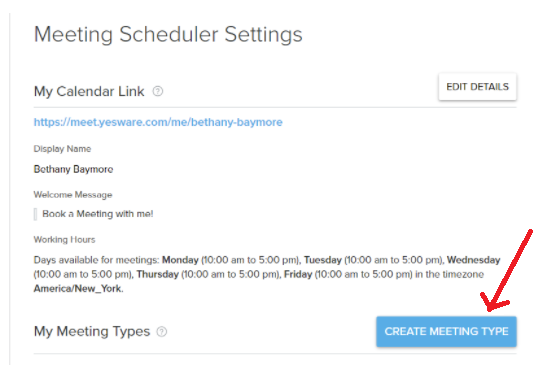Click the bold Thursday working-hours entry
The width and height of the screenshot is (548, 365).
(x=158, y=274)
